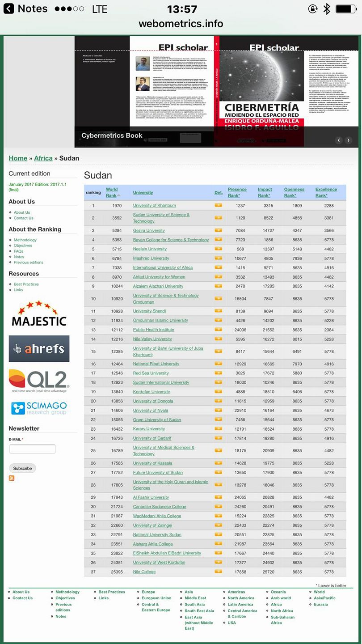362x644 pixels.
Task: Click the Subscribe button
Action: tap(22, 468)
